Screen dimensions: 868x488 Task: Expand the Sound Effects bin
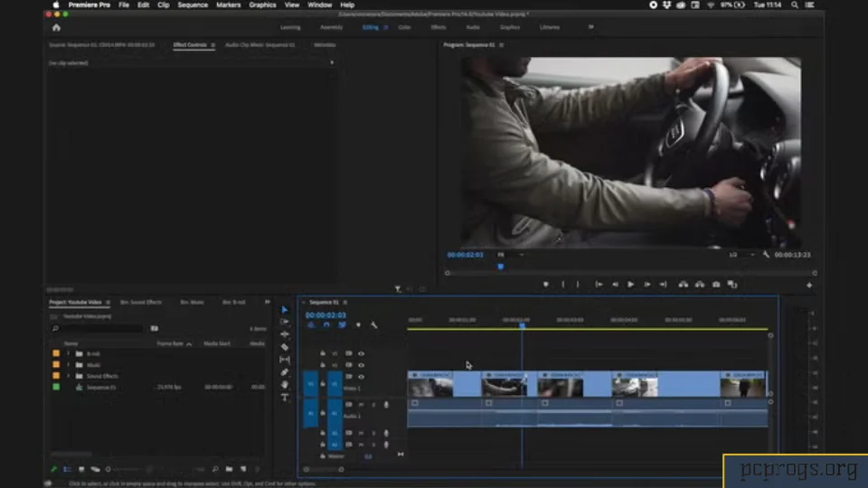pos(69,376)
